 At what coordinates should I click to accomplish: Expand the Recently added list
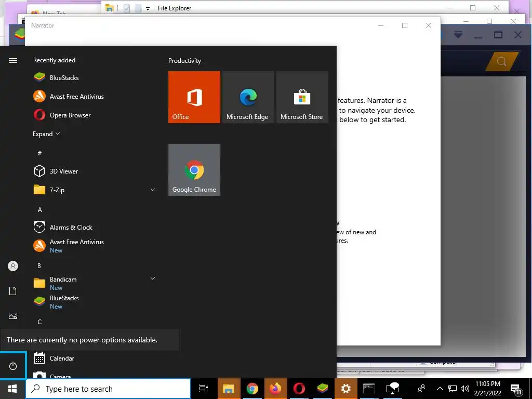(x=46, y=134)
